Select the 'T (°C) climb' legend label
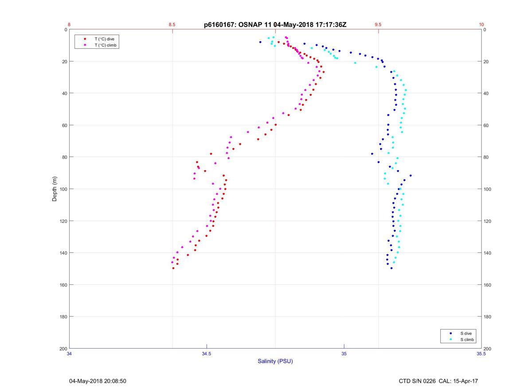 (106, 45)
